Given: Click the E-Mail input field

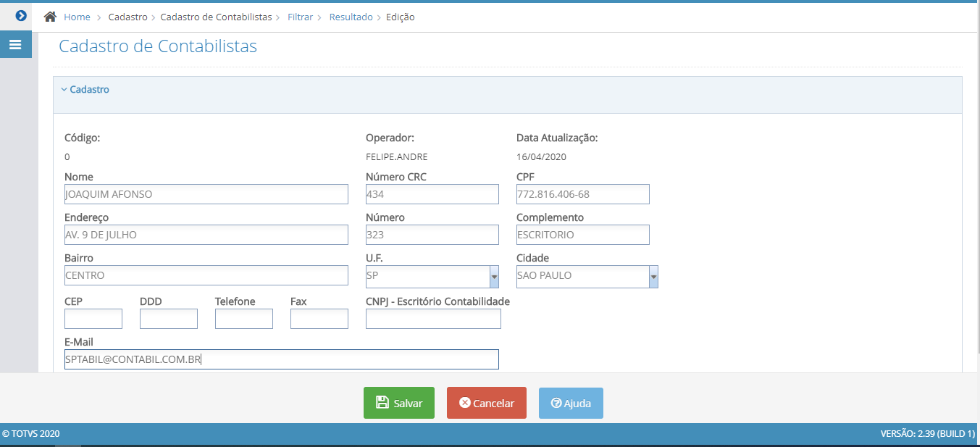Looking at the screenshot, I should (x=282, y=359).
